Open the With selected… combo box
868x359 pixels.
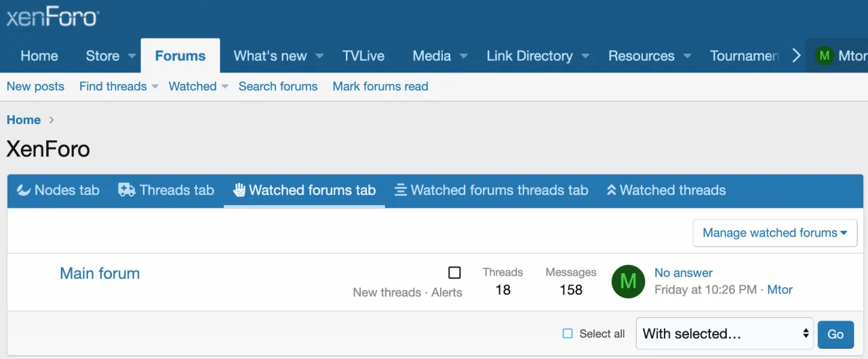tap(724, 334)
